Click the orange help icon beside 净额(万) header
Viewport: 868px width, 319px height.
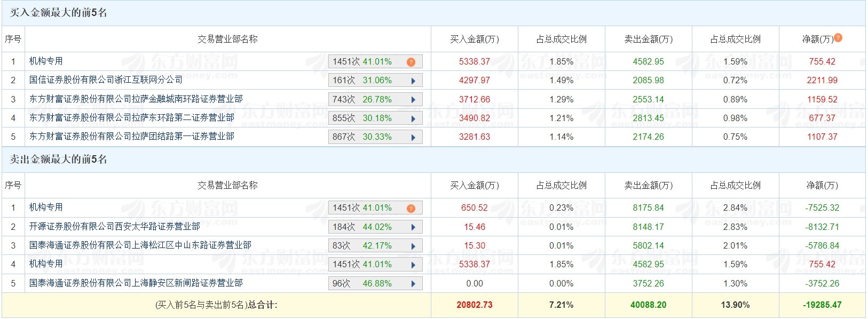838,38
